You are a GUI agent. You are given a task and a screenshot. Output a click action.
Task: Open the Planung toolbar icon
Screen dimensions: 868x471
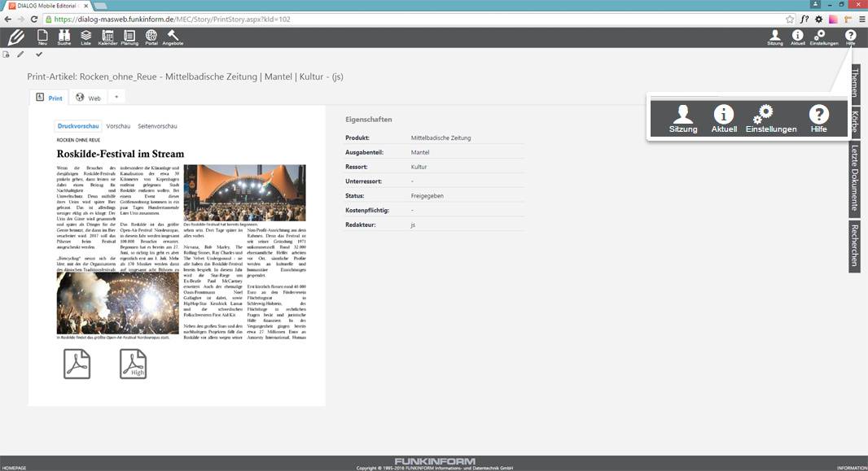[x=129, y=37]
